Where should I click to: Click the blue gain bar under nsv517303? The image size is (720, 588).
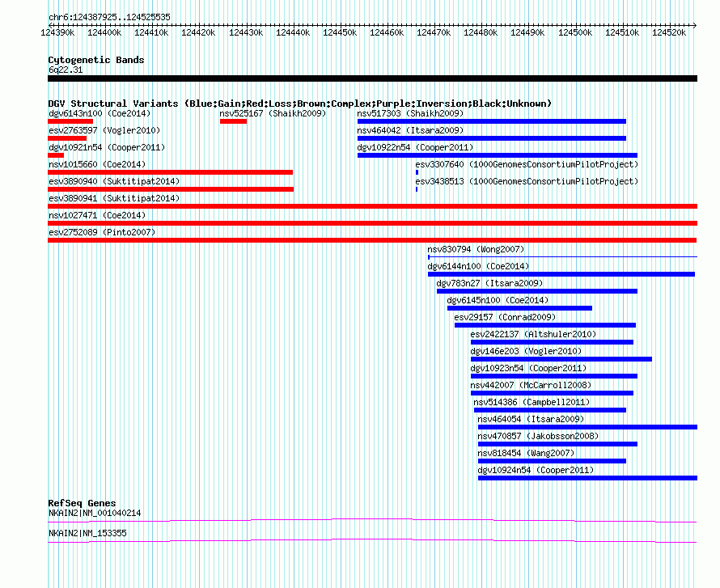pyautogui.click(x=492, y=121)
